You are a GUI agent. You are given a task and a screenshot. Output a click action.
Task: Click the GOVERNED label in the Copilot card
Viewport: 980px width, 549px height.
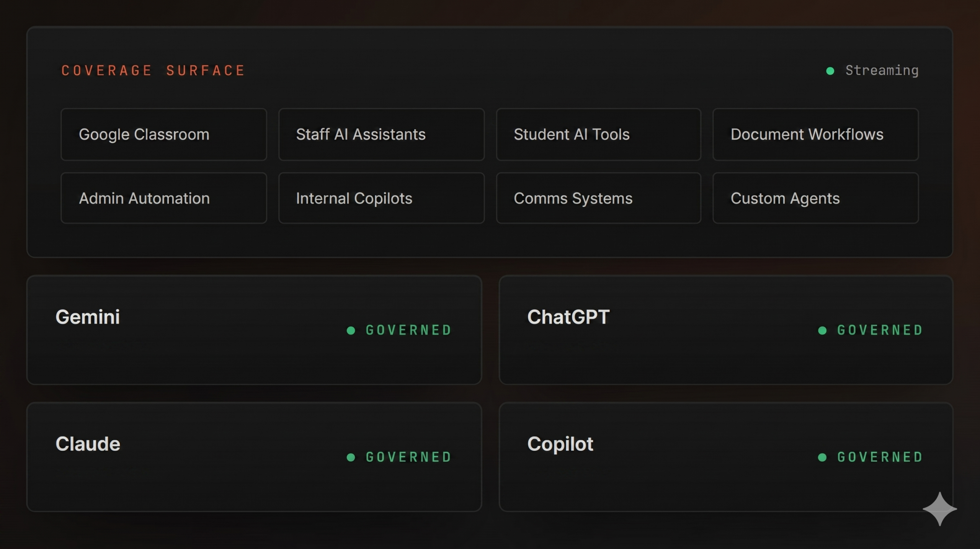[880, 457]
